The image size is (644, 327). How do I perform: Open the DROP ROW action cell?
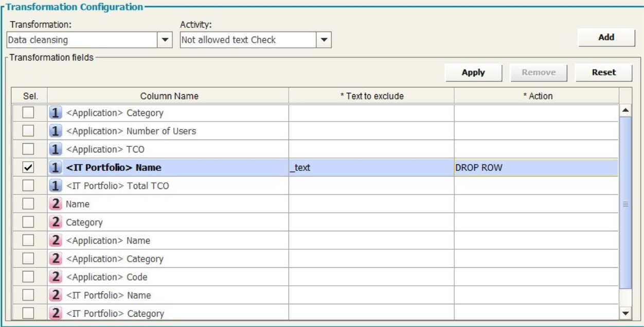coord(535,167)
